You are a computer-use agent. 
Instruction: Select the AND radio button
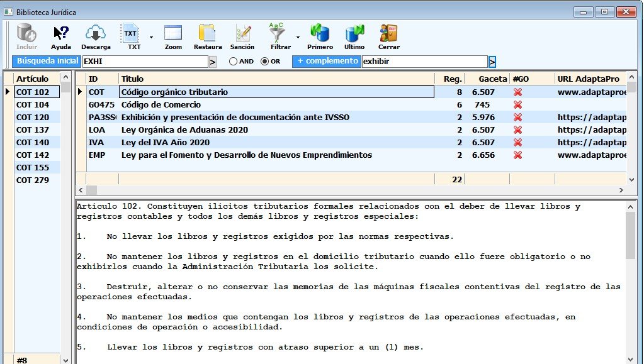click(x=233, y=62)
